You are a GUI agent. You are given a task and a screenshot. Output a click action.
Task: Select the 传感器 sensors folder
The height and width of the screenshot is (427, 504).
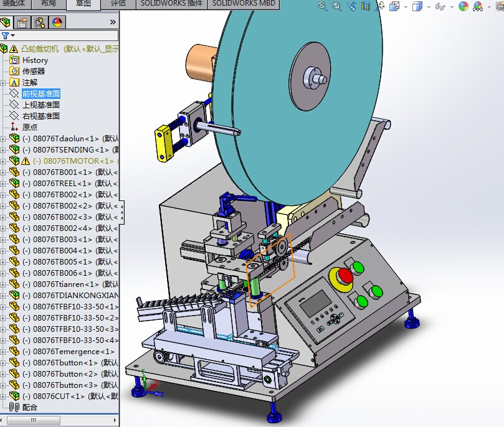tap(34, 72)
